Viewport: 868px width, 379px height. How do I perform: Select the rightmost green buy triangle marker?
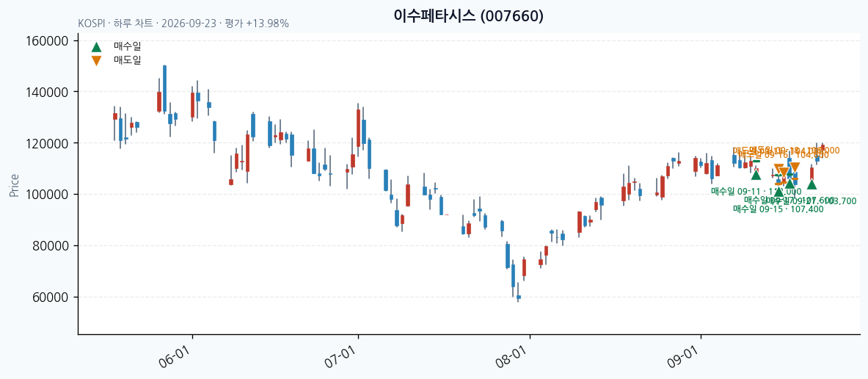tap(812, 184)
